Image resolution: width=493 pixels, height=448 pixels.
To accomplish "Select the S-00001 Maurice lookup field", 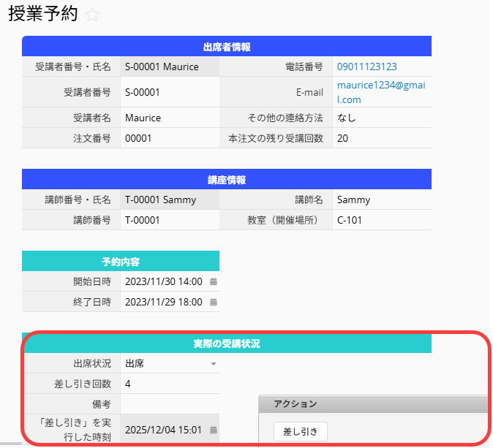I will 169,67.
